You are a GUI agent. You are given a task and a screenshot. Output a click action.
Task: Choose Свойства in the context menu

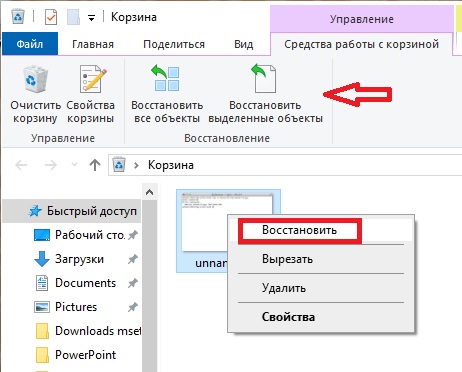coord(320,317)
